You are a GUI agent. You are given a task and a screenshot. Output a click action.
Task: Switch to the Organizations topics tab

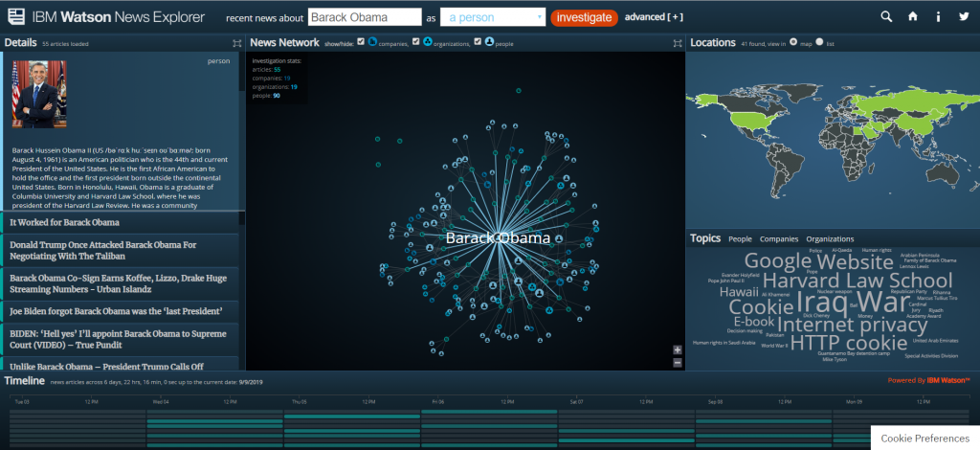point(829,238)
